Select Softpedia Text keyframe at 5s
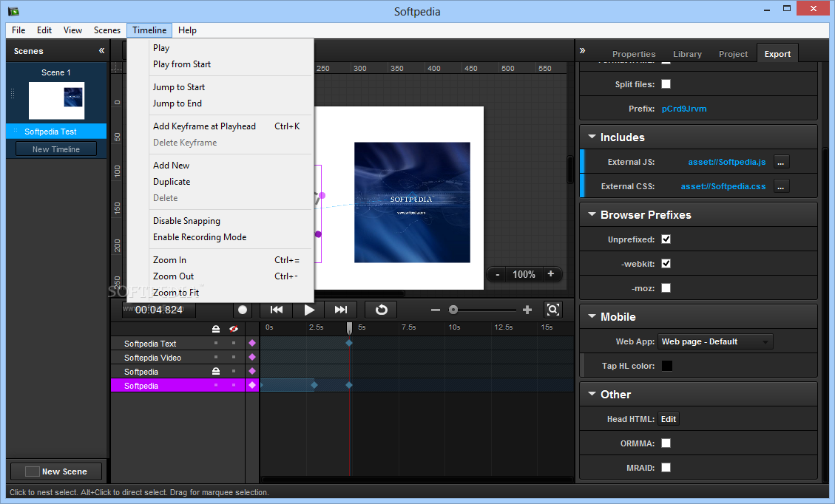The width and height of the screenshot is (835, 504). (x=349, y=344)
